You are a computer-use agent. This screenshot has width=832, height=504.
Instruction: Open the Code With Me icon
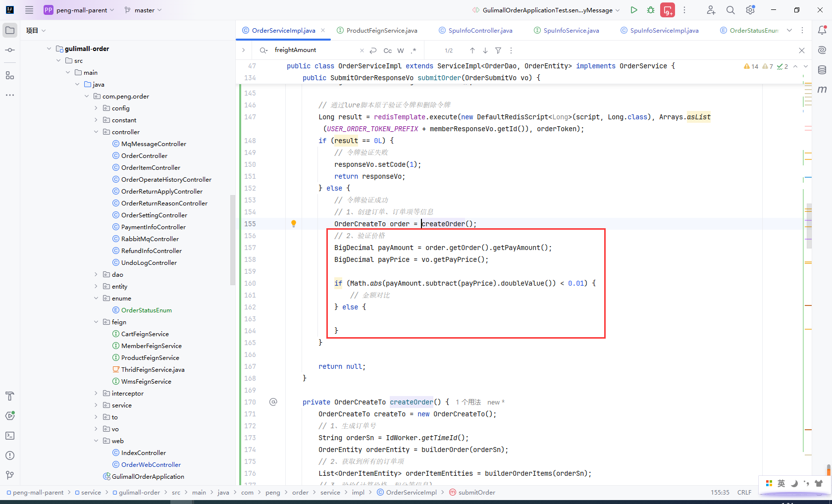711,10
